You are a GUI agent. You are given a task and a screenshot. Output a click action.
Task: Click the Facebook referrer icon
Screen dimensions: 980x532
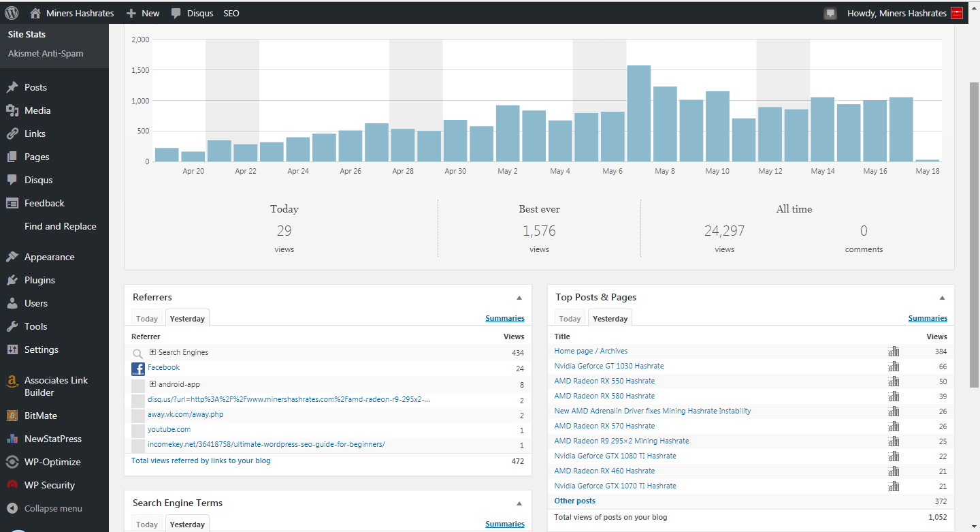[138, 369]
